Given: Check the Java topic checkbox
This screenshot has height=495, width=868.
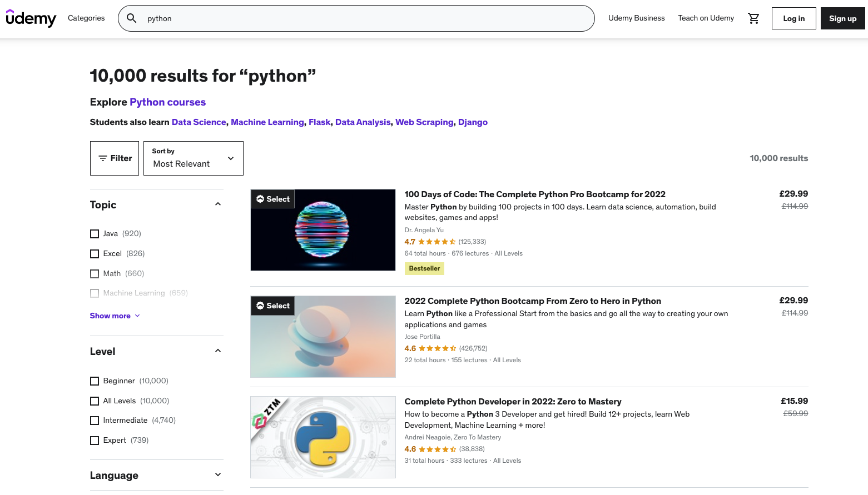Looking at the screenshot, I should [95, 234].
